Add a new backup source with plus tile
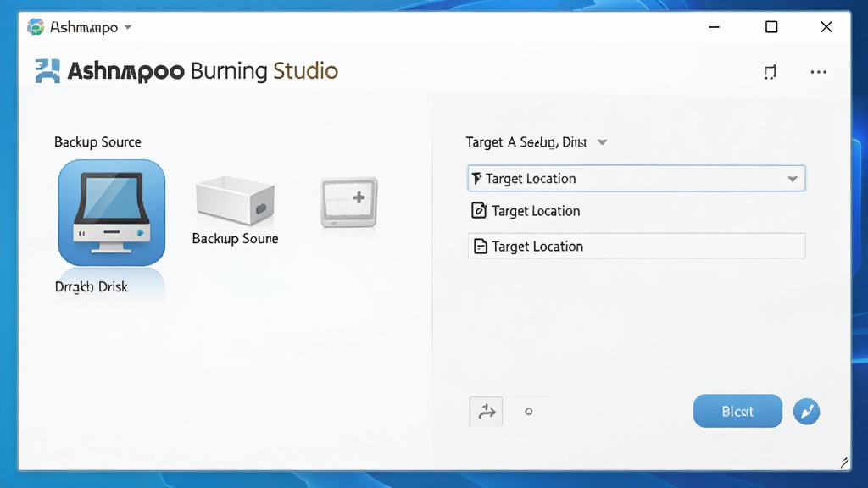The width and height of the screenshot is (868, 488). pyautogui.click(x=348, y=202)
